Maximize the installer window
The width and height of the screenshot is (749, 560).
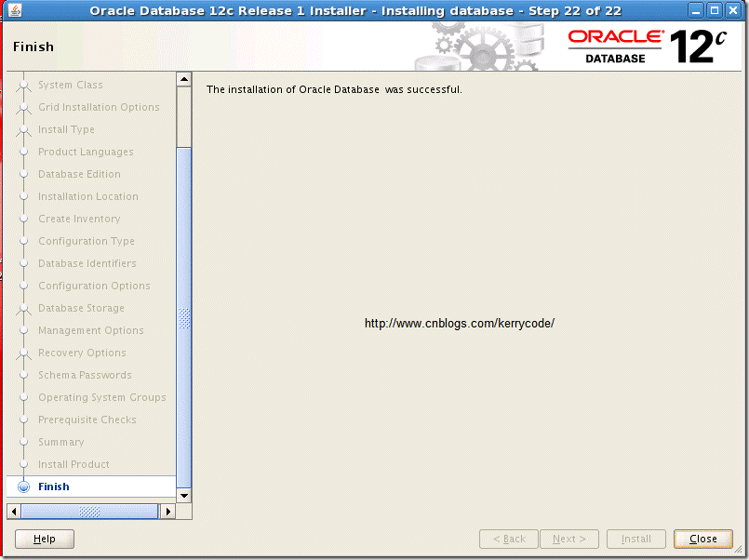(715, 10)
